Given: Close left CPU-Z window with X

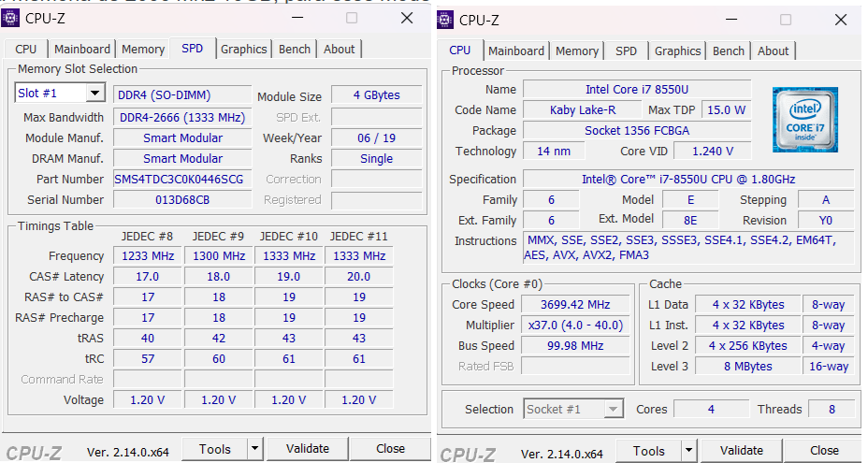Looking at the screenshot, I should point(407,19).
